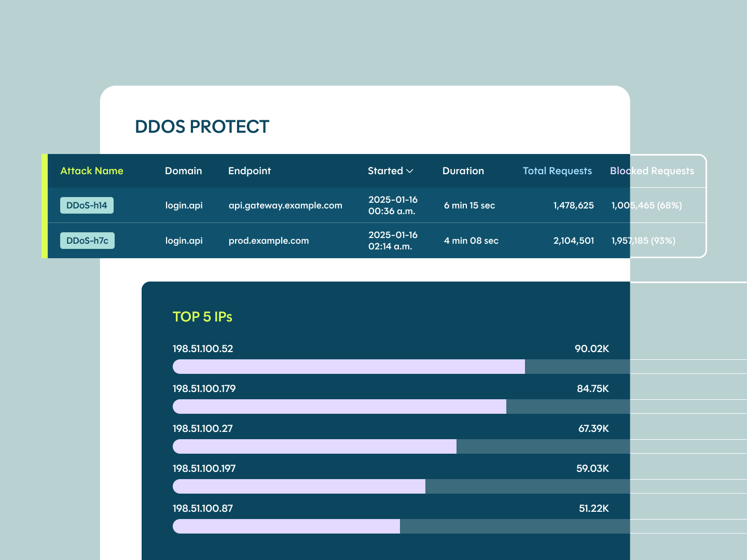Sort by the Duration column

(463, 171)
